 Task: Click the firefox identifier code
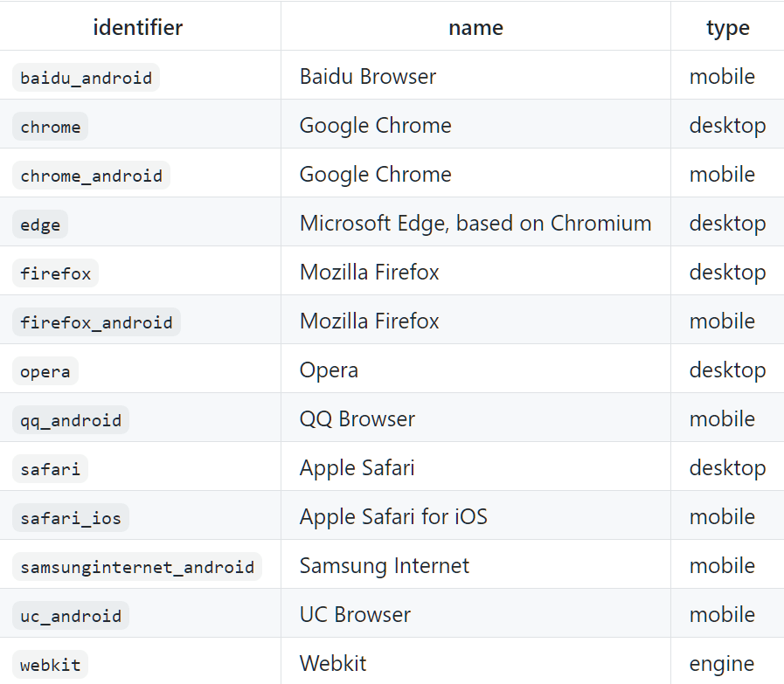click(x=56, y=273)
